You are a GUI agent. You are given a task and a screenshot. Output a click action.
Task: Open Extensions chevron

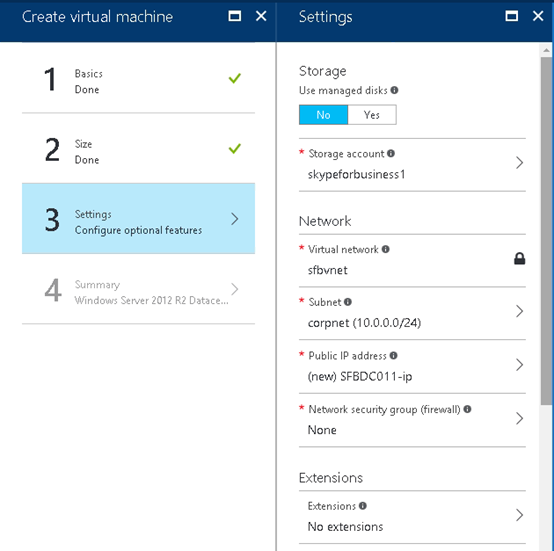(x=519, y=515)
